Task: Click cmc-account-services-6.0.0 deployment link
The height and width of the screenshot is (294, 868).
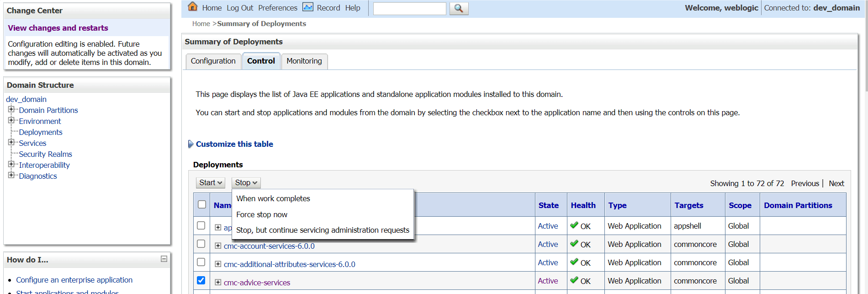Action: (269, 246)
